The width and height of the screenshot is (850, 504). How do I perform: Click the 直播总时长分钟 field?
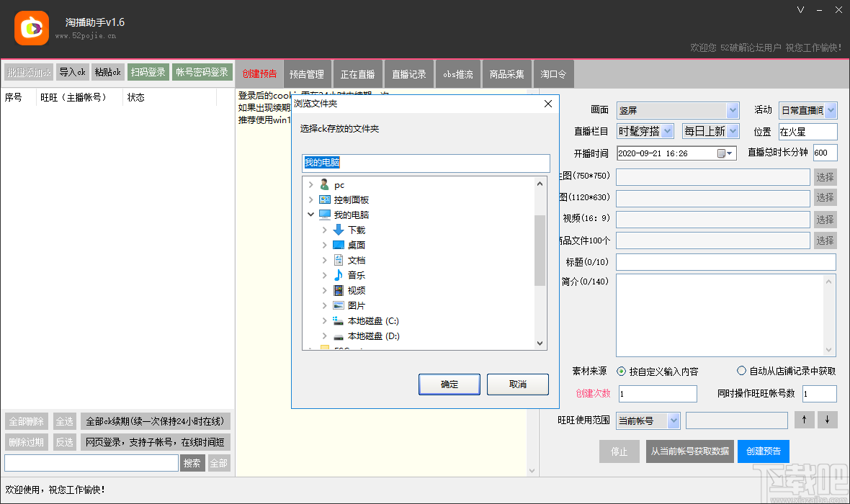pyautogui.click(x=825, y=153)
